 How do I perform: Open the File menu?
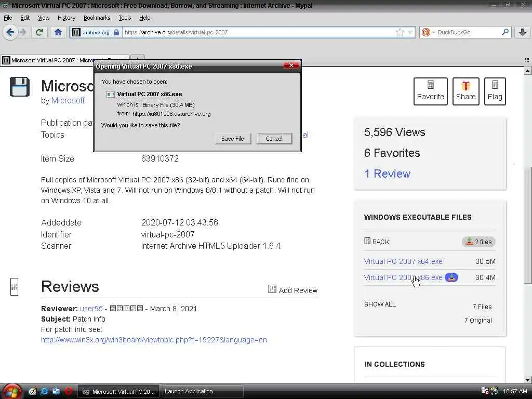(x=8, y=18)
